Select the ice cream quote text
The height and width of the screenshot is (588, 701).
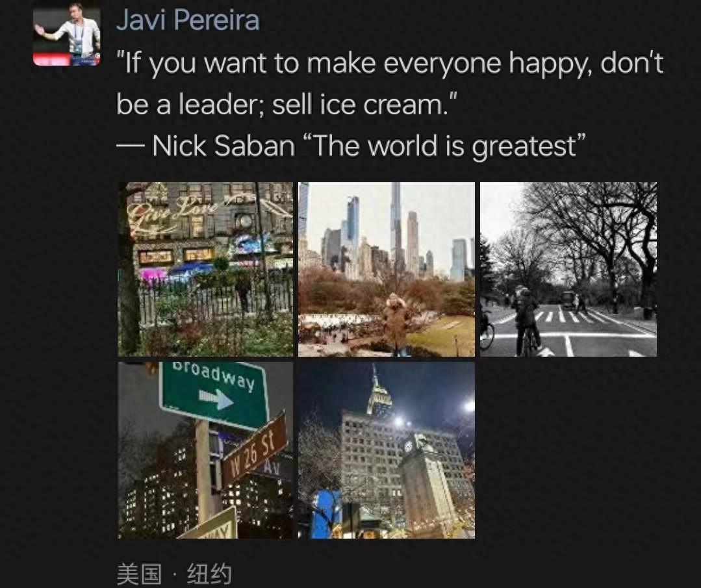[x=390, y=84]
